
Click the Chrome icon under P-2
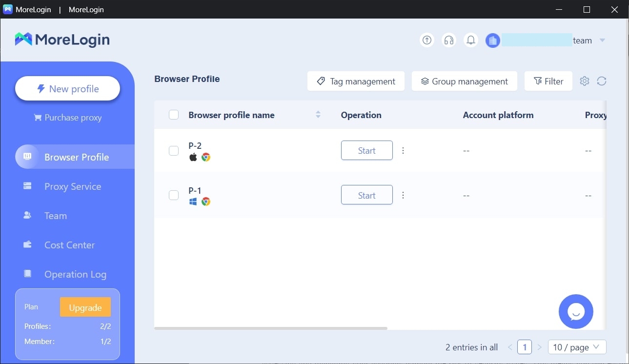pos(206,157)
